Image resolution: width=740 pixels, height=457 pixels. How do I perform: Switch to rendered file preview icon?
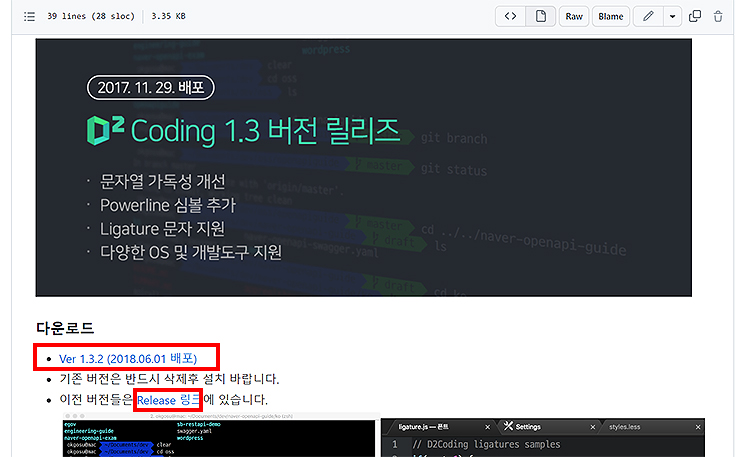click(x=541, y=17)
